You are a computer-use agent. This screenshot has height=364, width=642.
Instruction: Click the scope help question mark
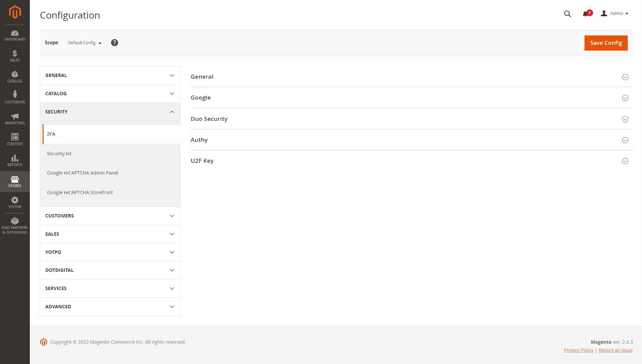pyautogui.click(x=114, y=42)
